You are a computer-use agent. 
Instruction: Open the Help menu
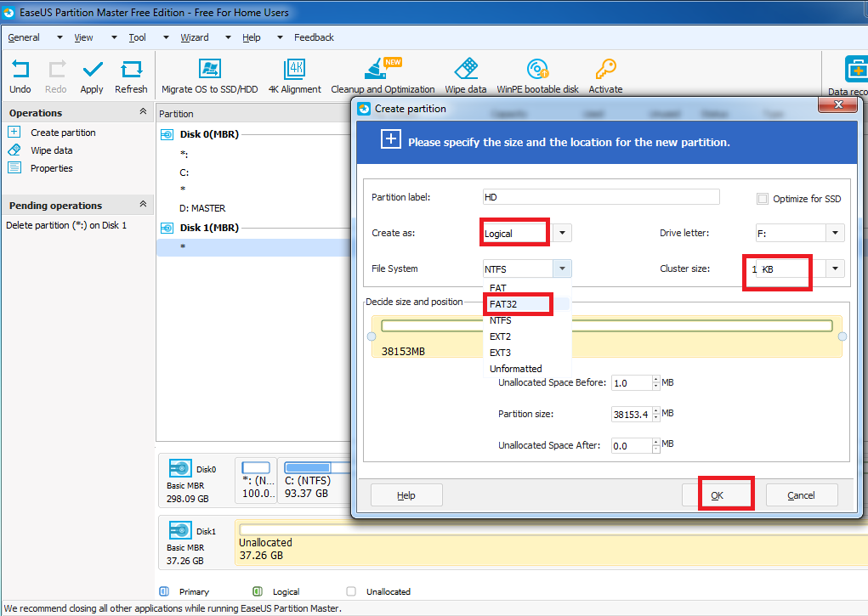(x=252, y=37)
